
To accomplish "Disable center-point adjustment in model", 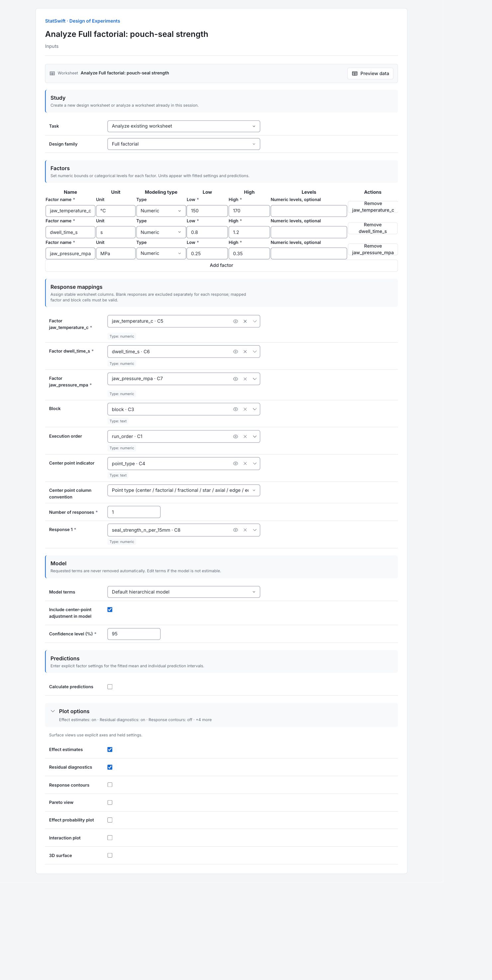I will (x=110, y=609).
